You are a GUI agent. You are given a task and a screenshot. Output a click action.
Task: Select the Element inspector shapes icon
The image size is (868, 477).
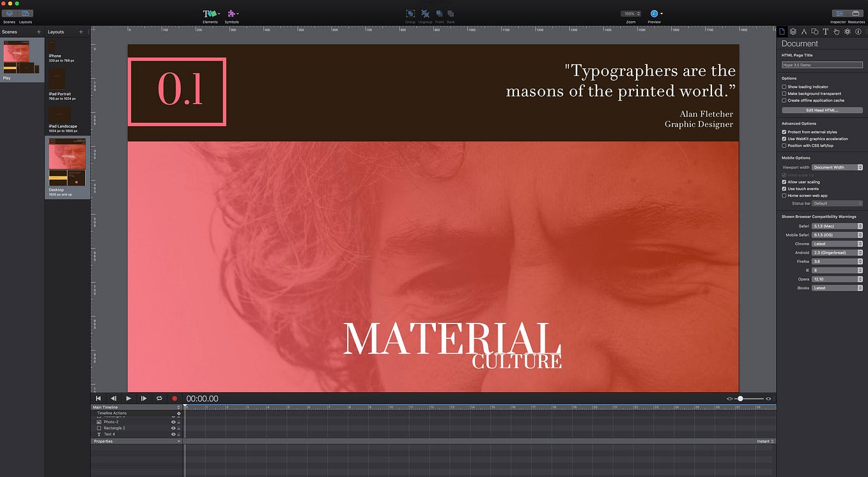(x=814, y=31)
